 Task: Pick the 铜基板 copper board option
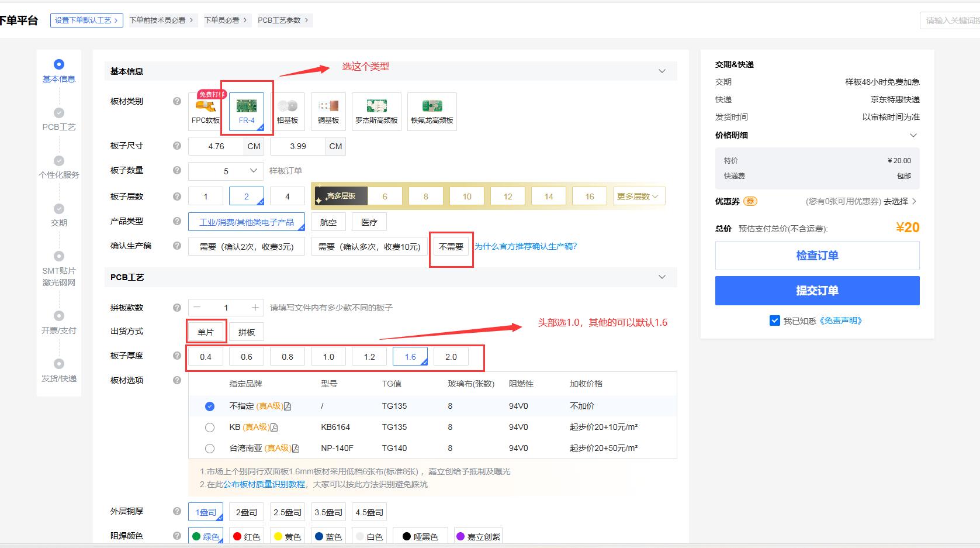tap(328, 111)
